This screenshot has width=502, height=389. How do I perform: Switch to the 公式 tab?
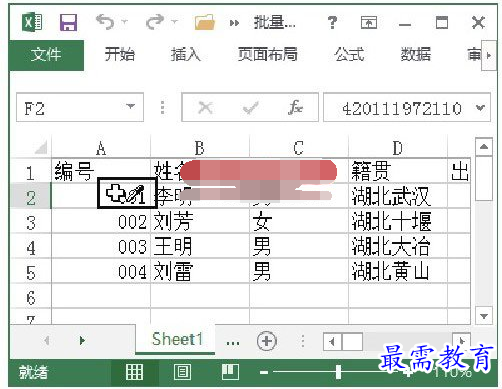click(349, 54)
